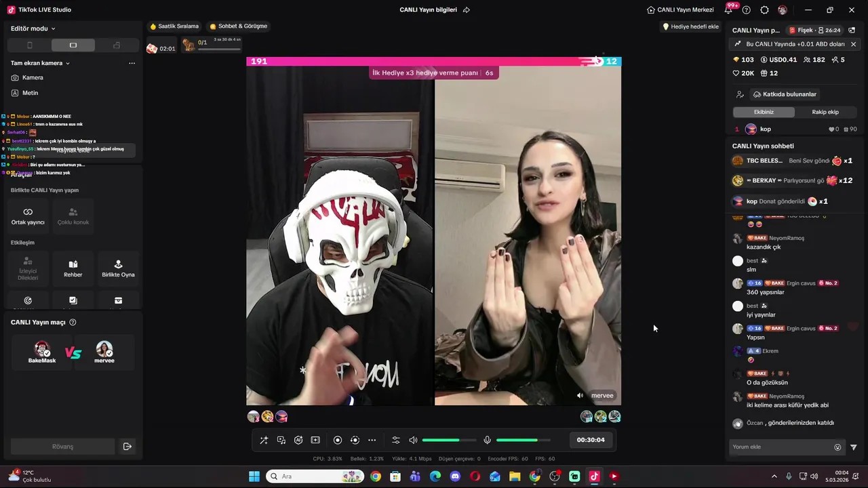Viewport: 868px width, 488px height.
Task: Mute the microphone icon
Action: point(487,440)
